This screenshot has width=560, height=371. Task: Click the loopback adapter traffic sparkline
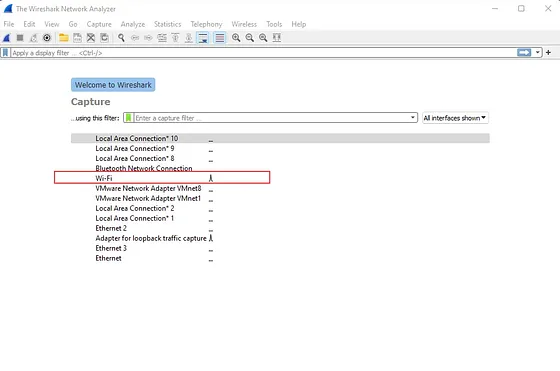click(211, 238)
